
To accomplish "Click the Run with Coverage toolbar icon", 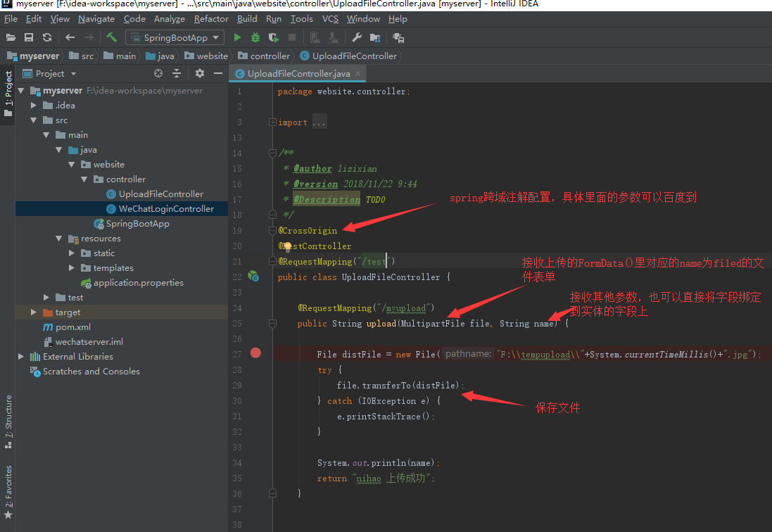I will [273, 37].
